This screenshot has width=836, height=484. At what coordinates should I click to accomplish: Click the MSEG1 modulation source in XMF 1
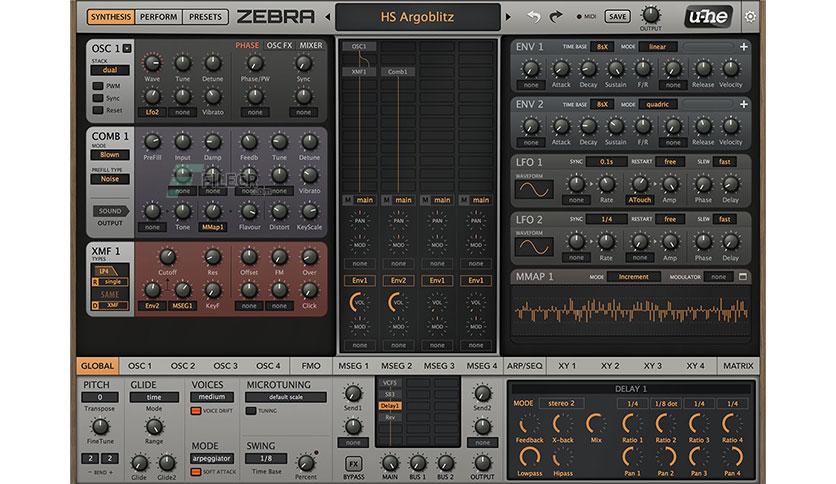[182, 306]
